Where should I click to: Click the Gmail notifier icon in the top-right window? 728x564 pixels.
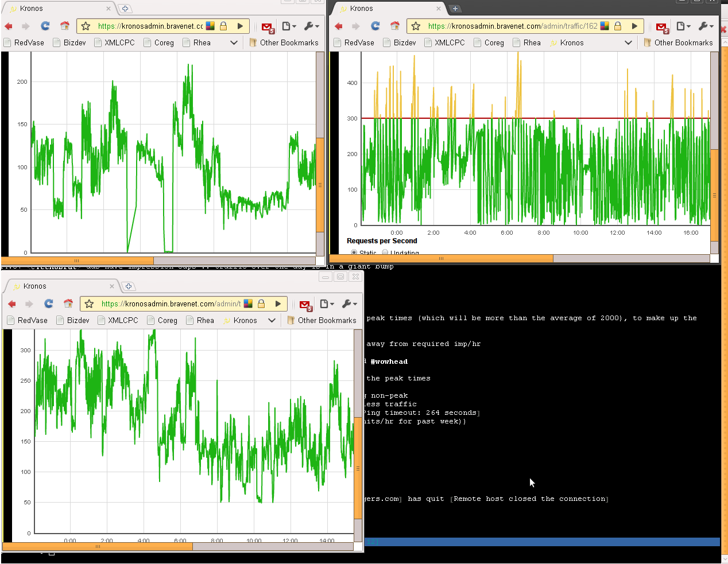tap(662, 27)
